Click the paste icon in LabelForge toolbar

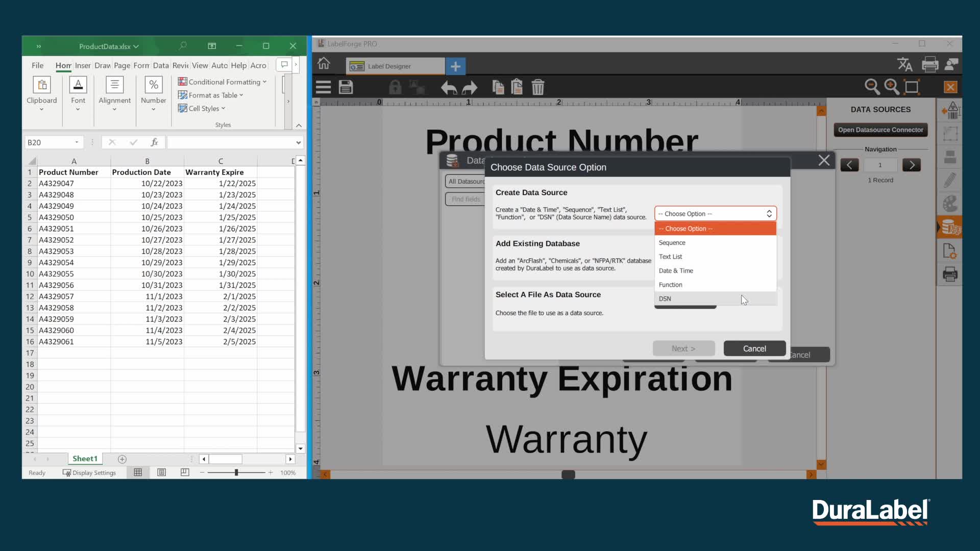point(517,87)
